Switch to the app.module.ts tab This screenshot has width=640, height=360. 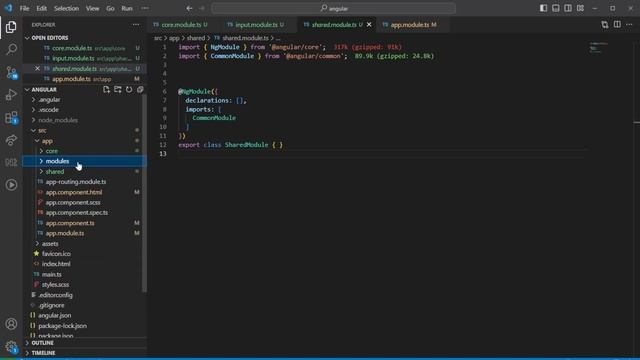(409, 25)
